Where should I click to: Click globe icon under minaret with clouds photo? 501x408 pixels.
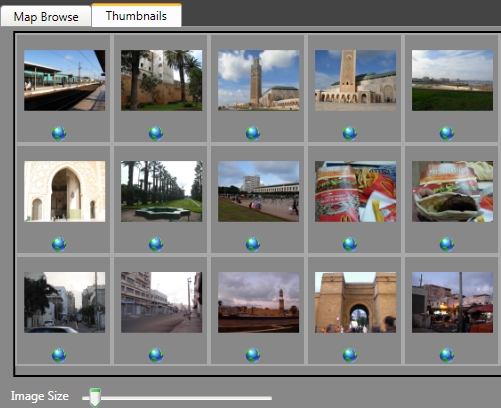coord(253,133)
